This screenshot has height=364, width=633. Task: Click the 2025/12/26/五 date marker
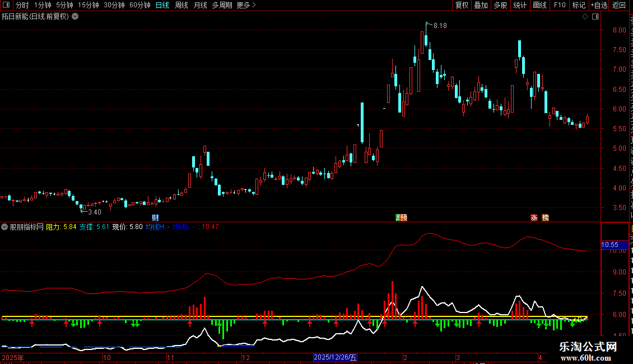coord(335,357)
